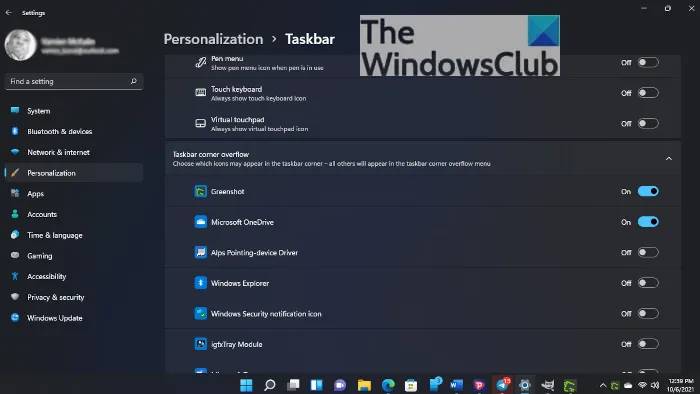This screenshot has height=394, width=700.
Task: Click the igfxTray Module icon
Action: pyautogui.click(x=200, y=344)
